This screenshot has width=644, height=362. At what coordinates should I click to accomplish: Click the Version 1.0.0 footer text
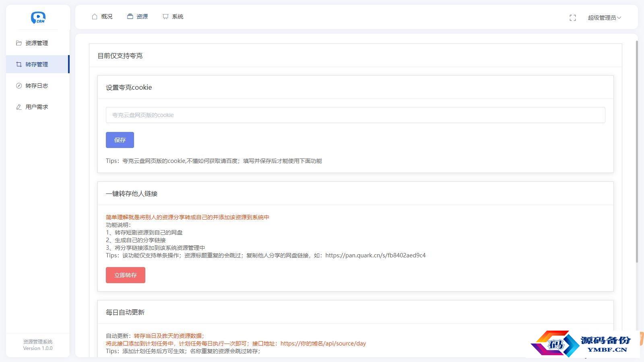(38, 348)
